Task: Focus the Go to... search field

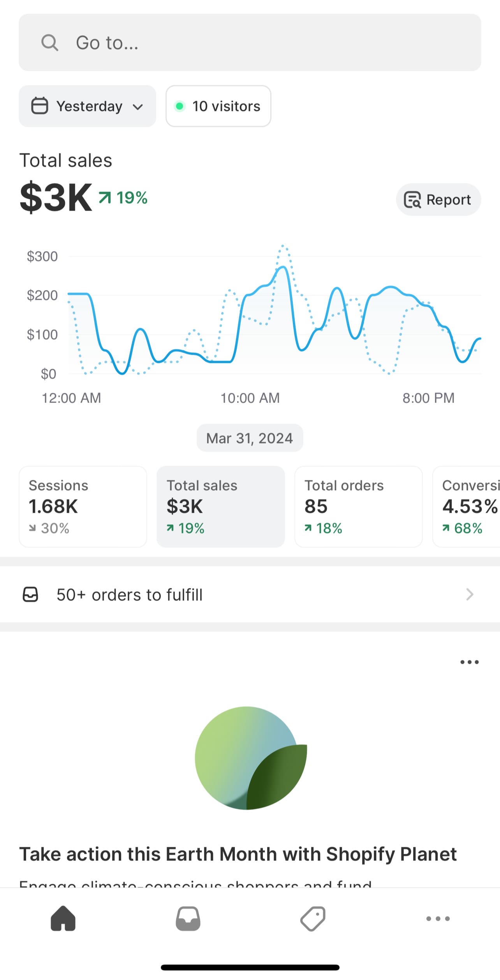Action: tap(250, 42)
